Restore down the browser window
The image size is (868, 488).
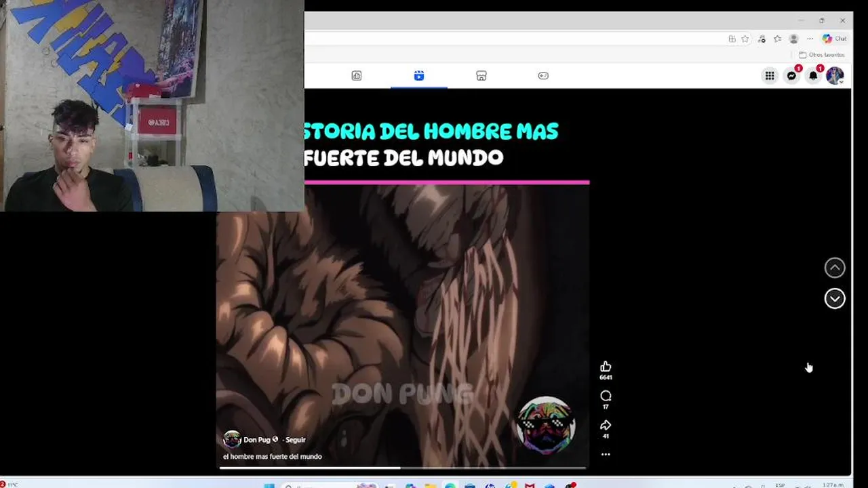821,20
